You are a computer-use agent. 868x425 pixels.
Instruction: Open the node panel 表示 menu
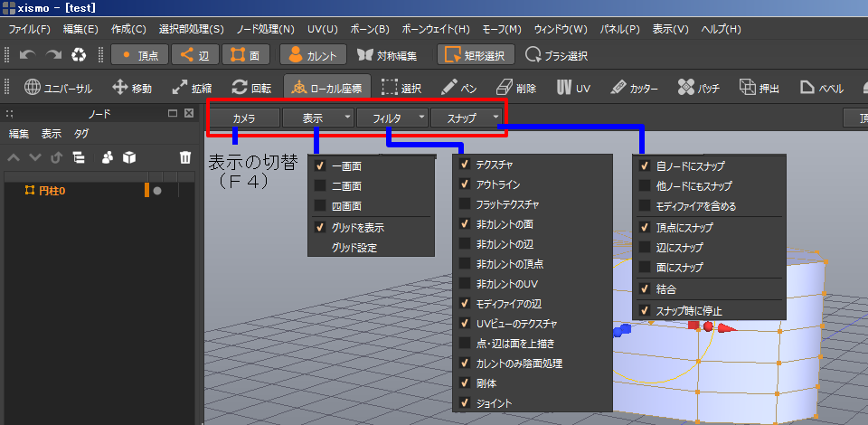[x=52, y=133]
